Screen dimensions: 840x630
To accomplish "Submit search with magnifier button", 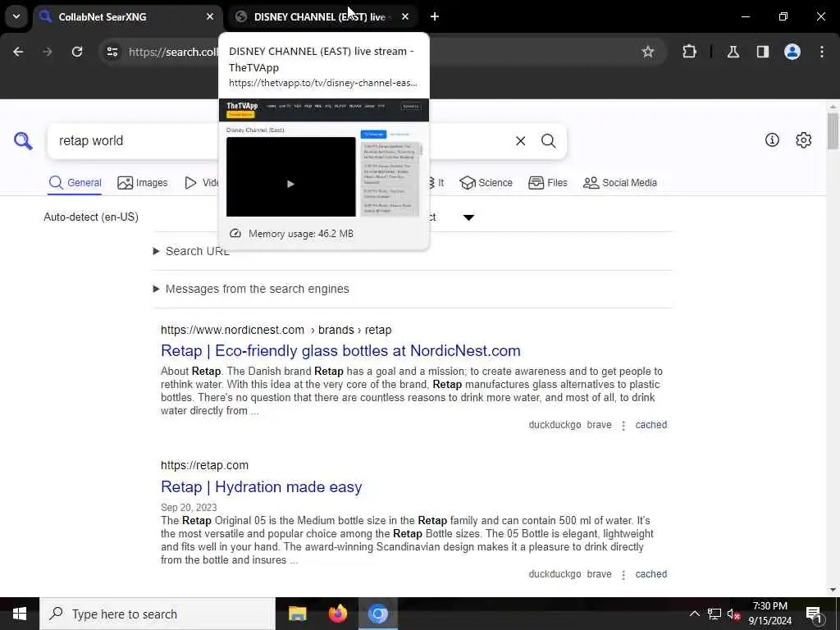I will 548,141.
